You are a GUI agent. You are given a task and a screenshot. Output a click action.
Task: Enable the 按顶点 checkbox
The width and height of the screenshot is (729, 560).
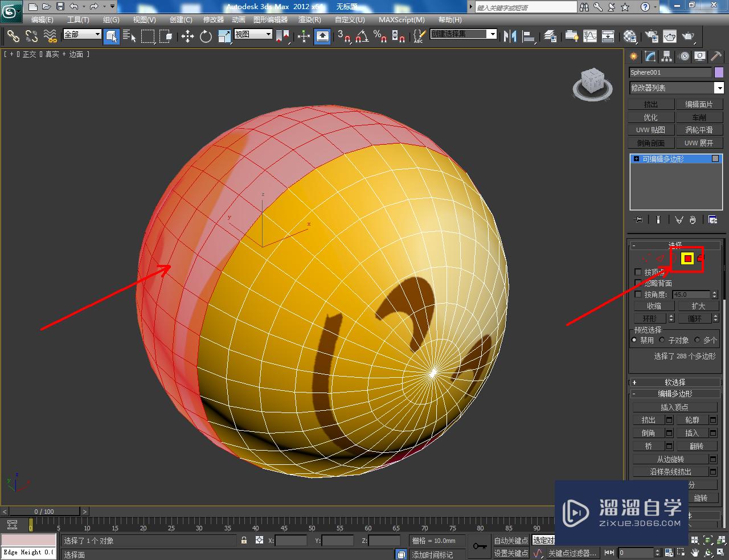pyautogui.click(x=638, y=272)
